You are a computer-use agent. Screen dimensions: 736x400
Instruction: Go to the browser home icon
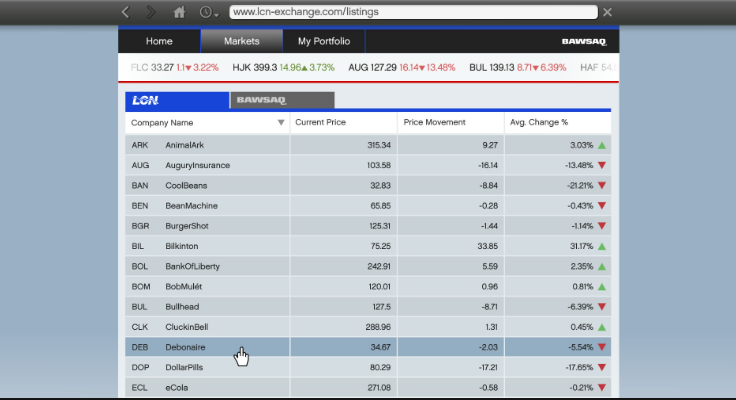pos(179,12)
